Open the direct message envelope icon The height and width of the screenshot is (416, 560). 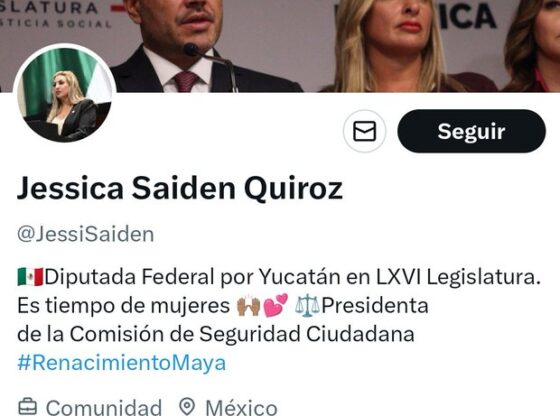[x=364, y=131]
